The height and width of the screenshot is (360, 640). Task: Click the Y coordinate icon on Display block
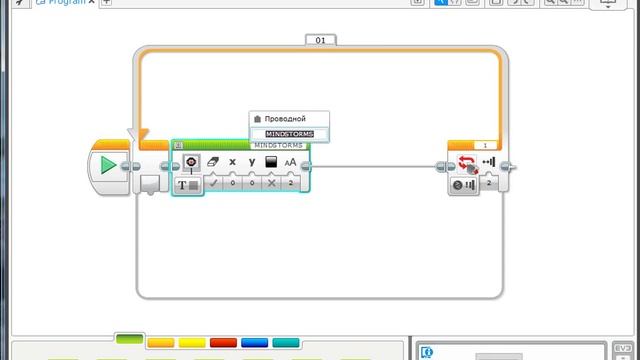(252, 162)
